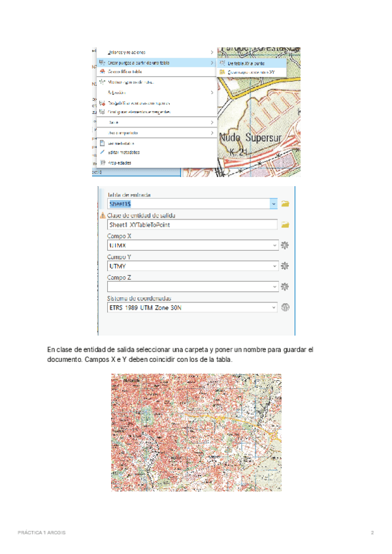Viewport: 392px width, 554px height.
Task: Click the Editar metadatos pencil icon
Action: (102, 152)
